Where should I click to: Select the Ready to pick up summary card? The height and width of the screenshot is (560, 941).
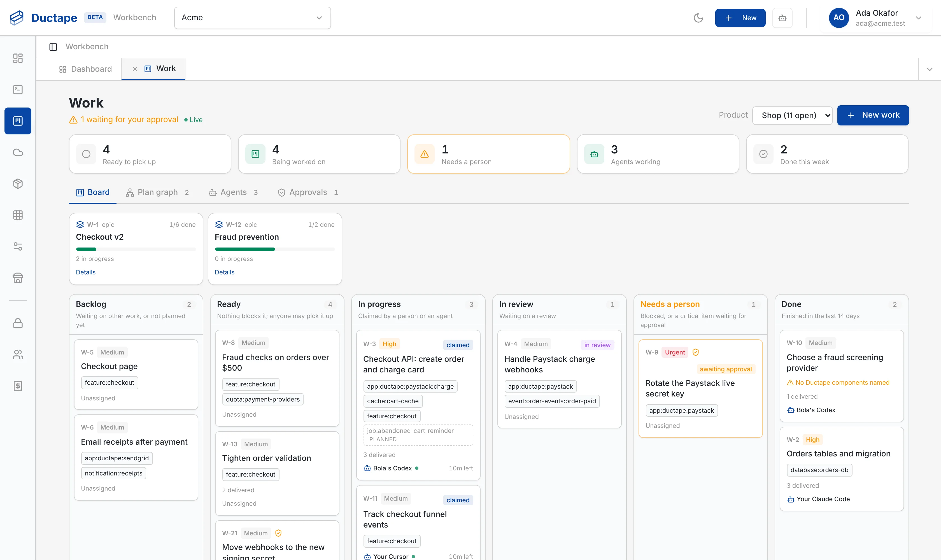pyautogui.click(x=150, y=154)
